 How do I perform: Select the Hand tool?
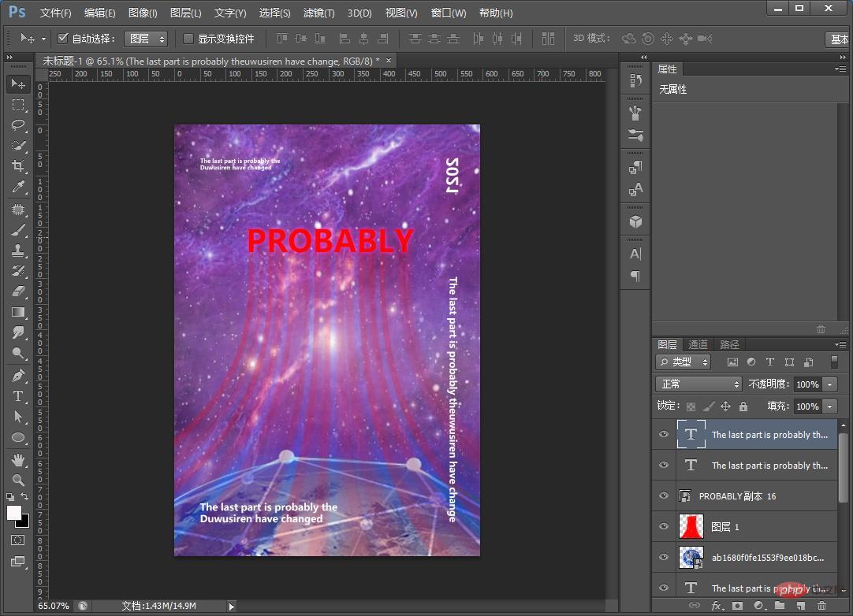[18, 461]
